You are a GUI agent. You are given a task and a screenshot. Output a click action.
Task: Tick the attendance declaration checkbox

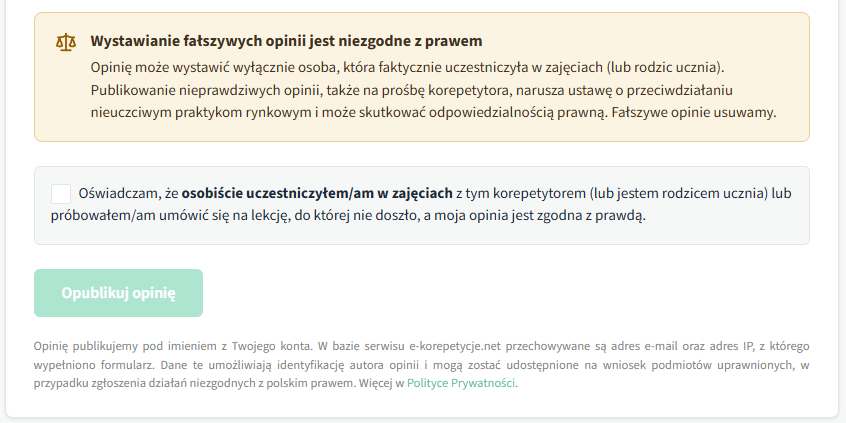click(61, 194)
